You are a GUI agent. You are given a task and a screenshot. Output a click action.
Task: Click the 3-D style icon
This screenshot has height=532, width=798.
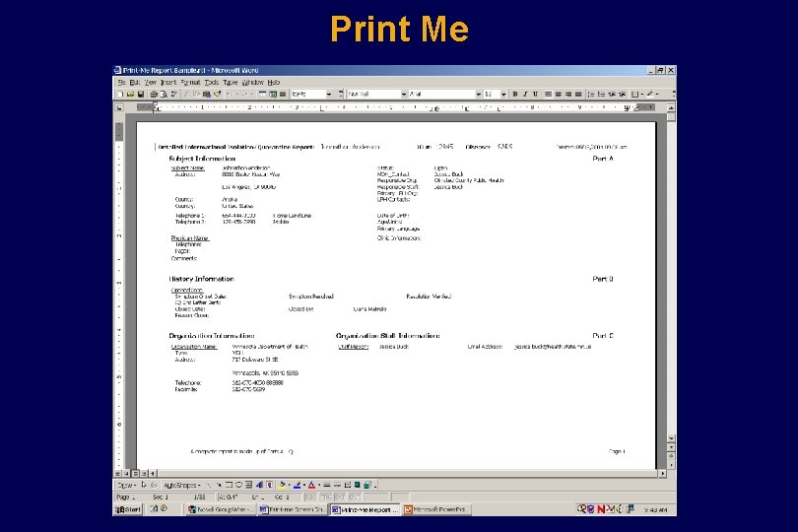tap(367, 485)
